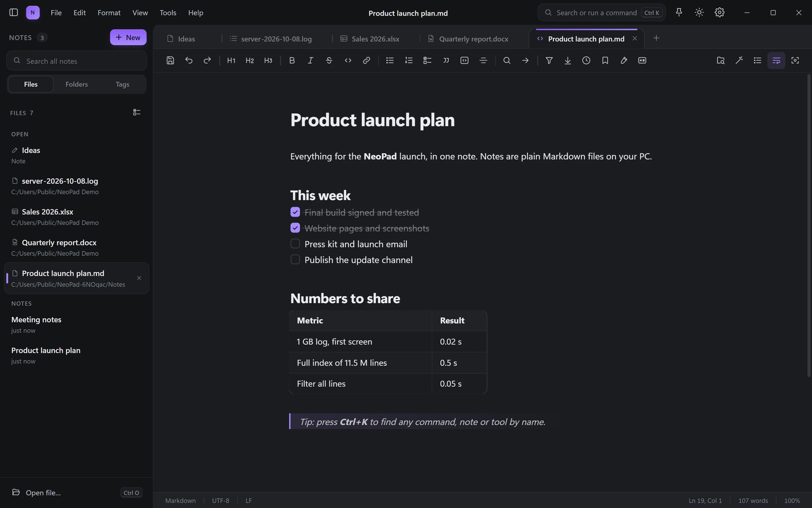Open the Edit menu
The image size is (812, 508).
80,13
